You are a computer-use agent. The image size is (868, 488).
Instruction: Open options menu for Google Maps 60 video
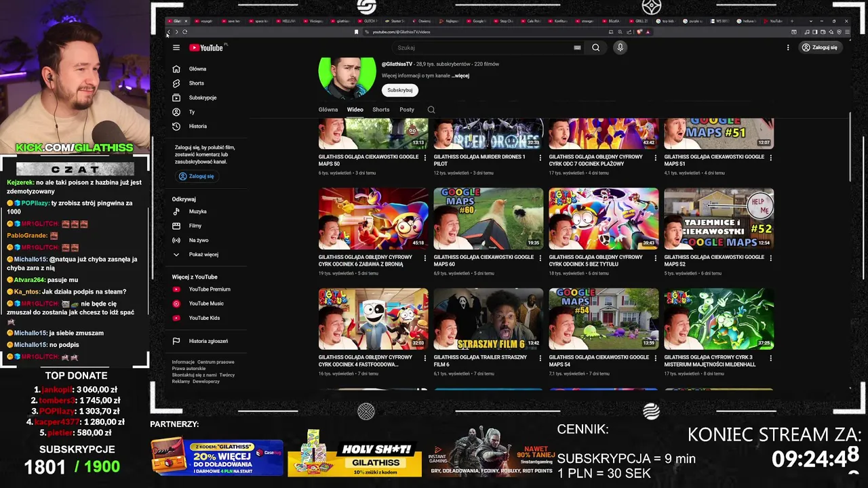540,258
